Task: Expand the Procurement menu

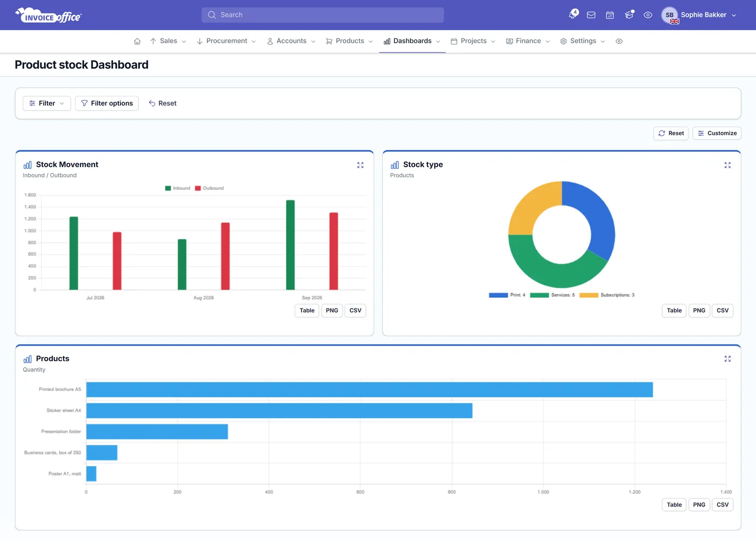Action: (226, 41)
